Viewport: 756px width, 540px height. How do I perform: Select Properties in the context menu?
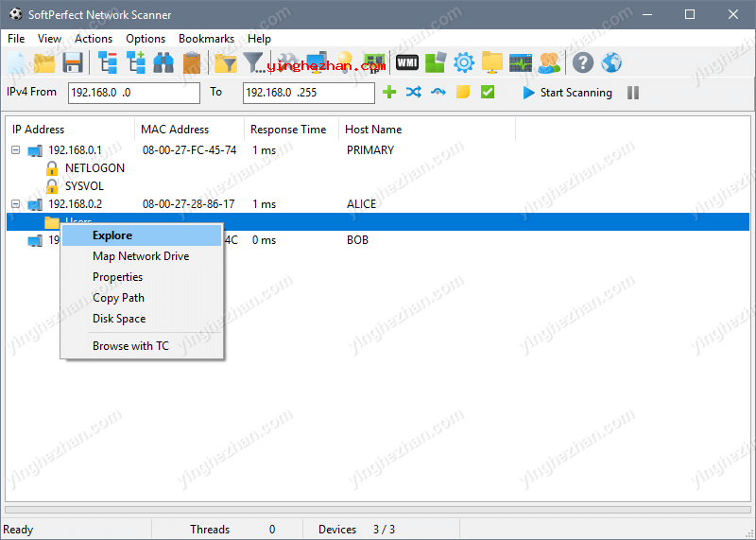pos(142,277)
